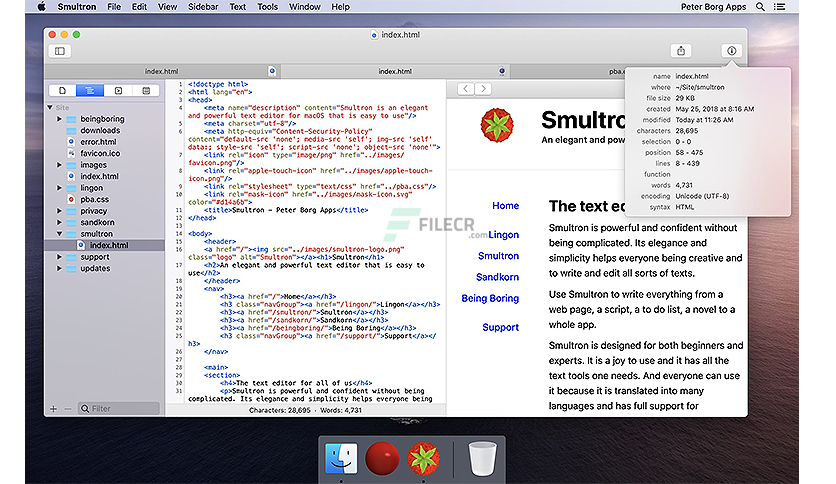Open Notification Center list icon

click(779, 7)
